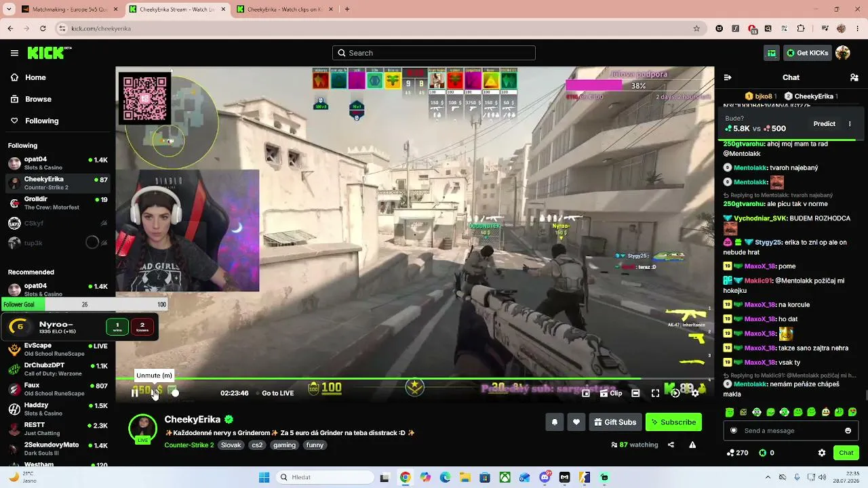Image resolution: width=868 pixels, height=488 pixels.
Task: Insert the first green emote in quick row
Action: [x=730, y=412]
